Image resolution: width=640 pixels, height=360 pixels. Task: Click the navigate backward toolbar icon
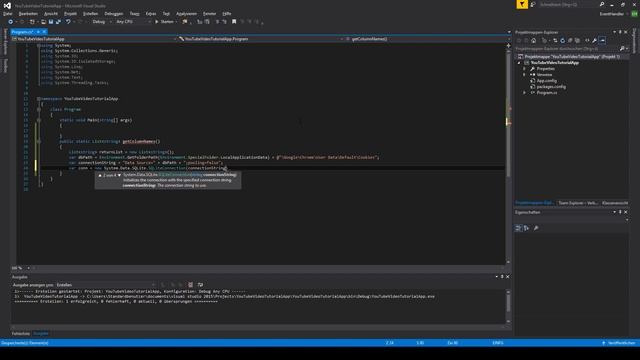point(11,22)
